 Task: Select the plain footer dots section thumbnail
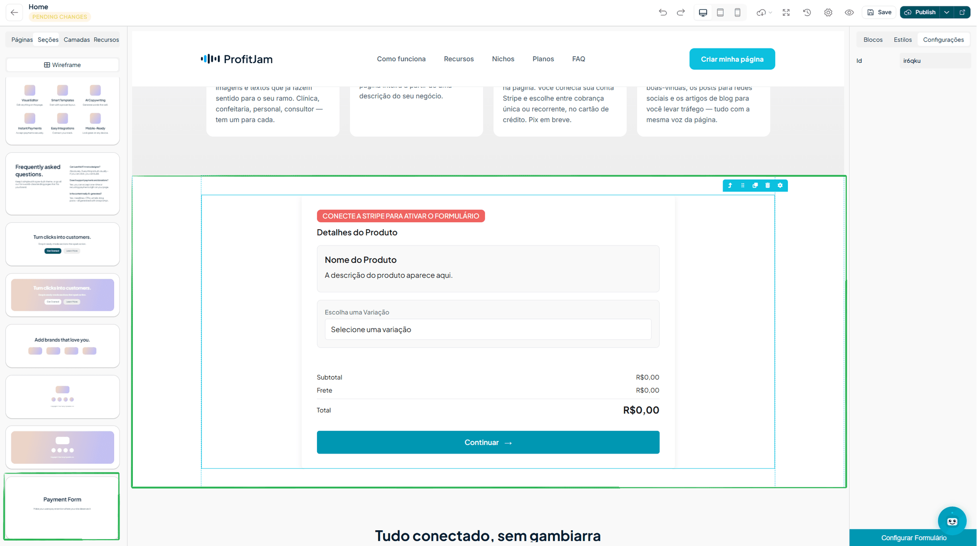[x=63, y=397]
